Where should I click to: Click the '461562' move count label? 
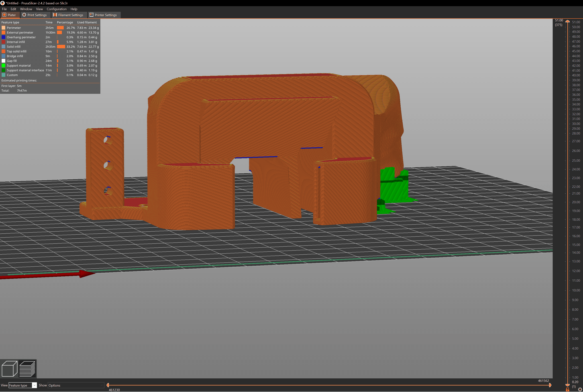543,381
